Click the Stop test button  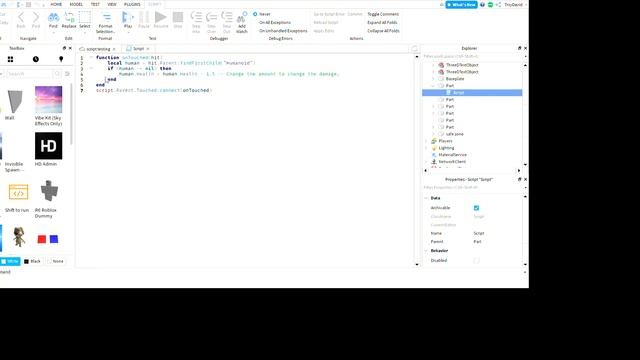178,17
